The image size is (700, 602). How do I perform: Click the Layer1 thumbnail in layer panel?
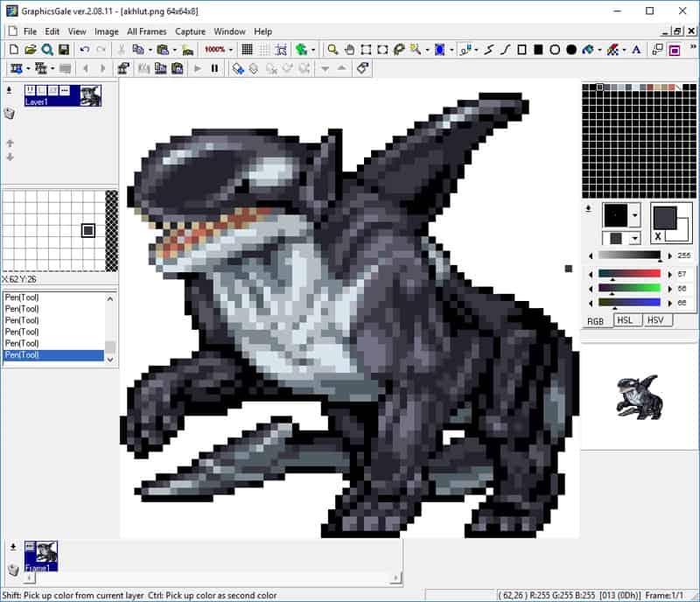(91, 95)
